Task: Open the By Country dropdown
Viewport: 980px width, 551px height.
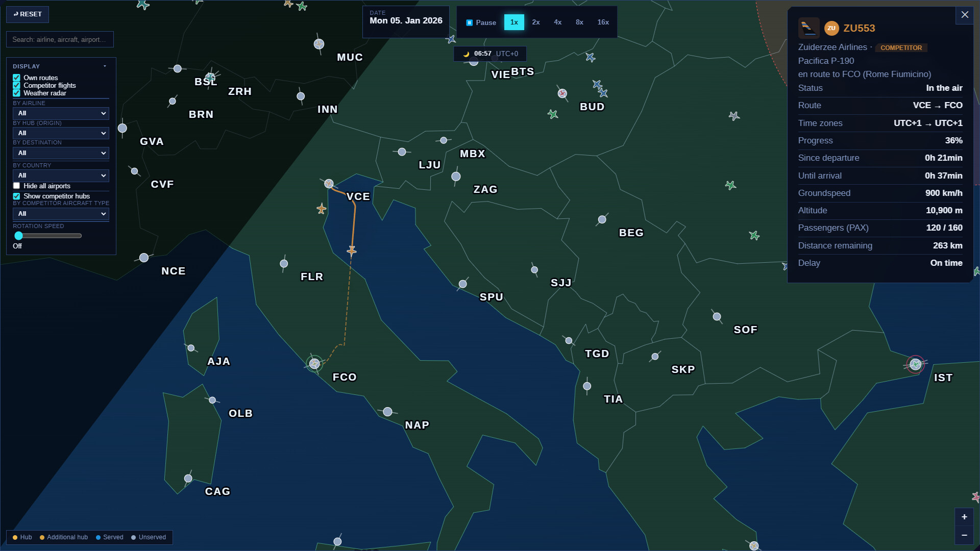Action: [x=61, y=176]
